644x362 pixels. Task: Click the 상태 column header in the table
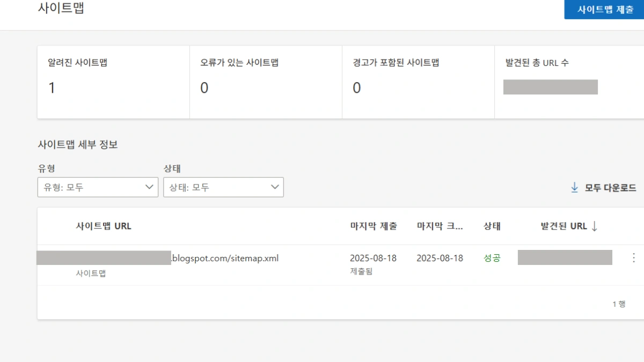point(492,226)
